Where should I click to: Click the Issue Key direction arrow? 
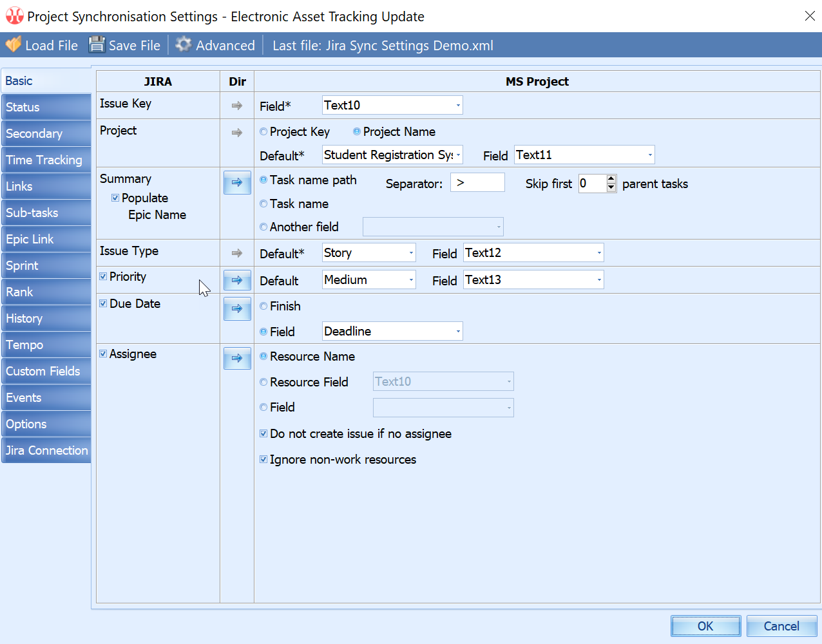pyautogui.click(x=237, y=106)
